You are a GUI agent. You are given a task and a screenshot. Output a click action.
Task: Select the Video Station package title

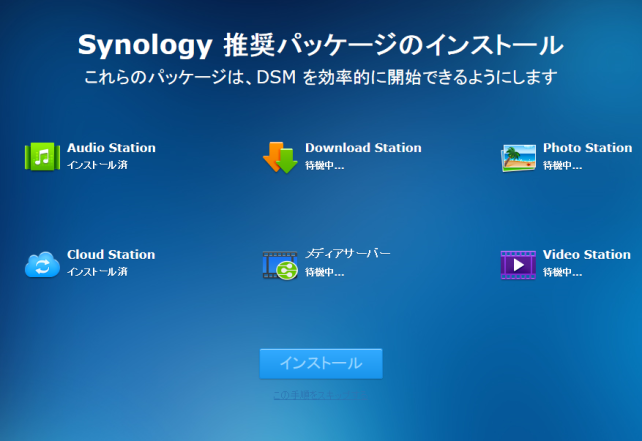(587, 255)
